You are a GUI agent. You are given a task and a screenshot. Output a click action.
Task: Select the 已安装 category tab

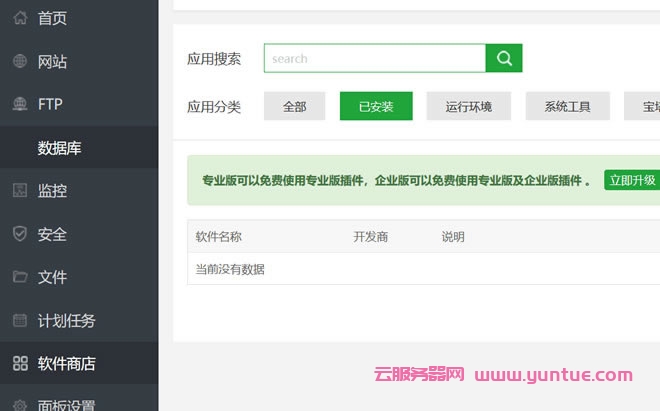click(x=376, y=106)
